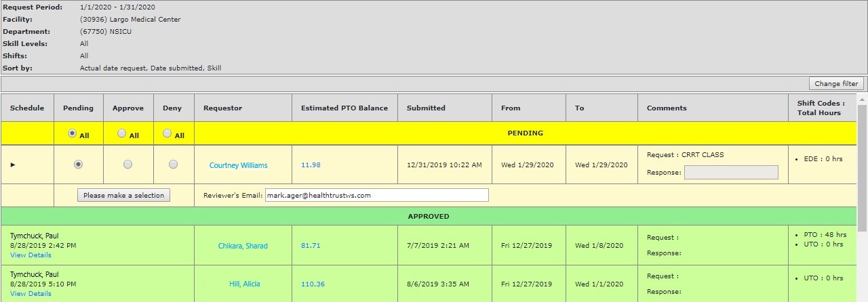Screen dimensions: 868x302
Task: Select the Deny All radio button
Action: 167,134
